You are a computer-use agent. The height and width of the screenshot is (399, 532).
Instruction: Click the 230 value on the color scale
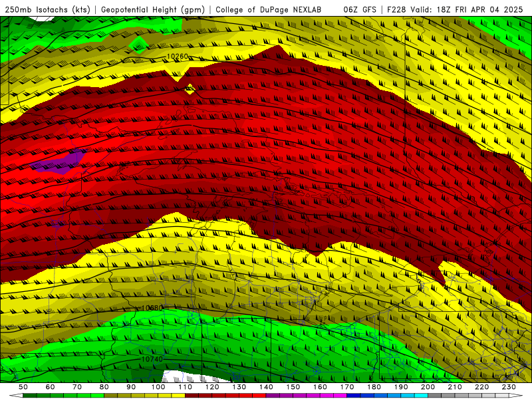509,387
